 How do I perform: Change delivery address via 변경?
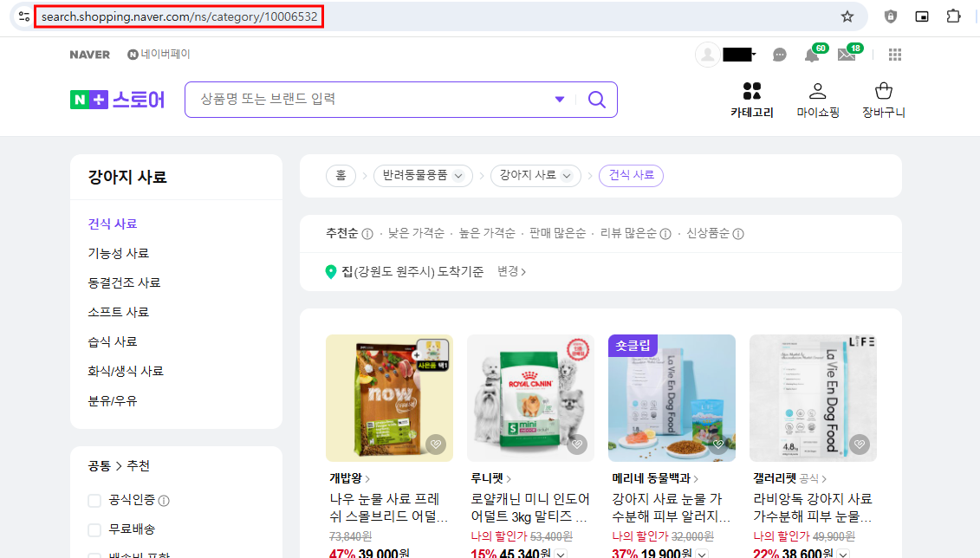[x=511, y=271]
